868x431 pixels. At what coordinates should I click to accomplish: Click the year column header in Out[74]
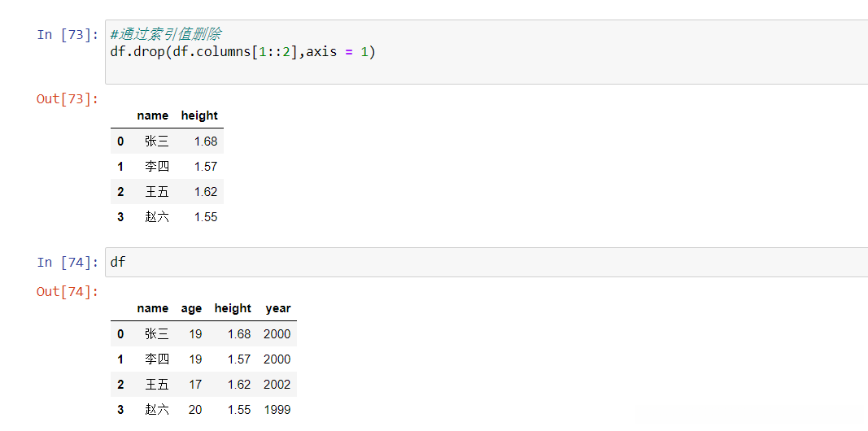click(x=277, y=308)
